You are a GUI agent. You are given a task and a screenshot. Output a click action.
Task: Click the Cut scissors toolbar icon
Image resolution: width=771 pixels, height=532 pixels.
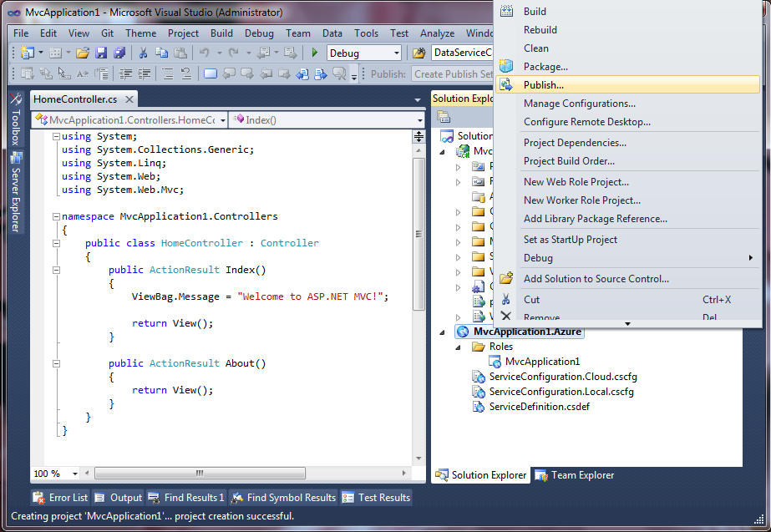click(x=143, y=53)
